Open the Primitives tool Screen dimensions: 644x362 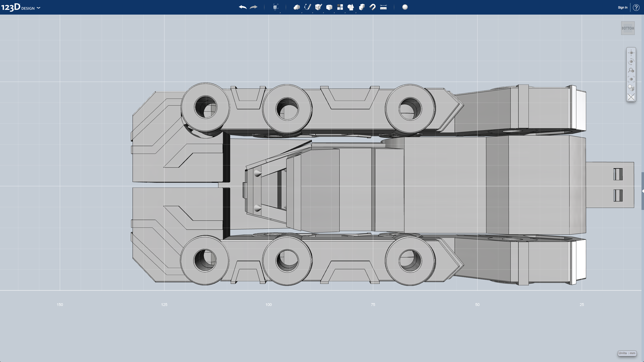(297, 7)
